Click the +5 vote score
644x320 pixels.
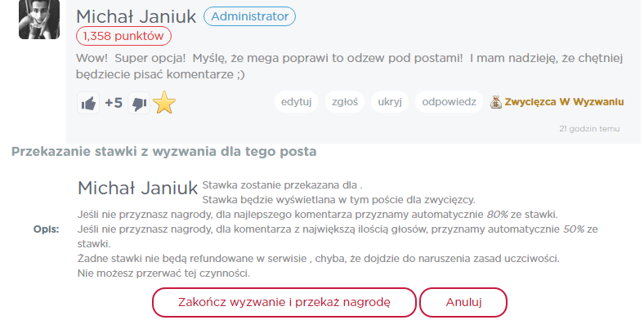click(114, 103)
